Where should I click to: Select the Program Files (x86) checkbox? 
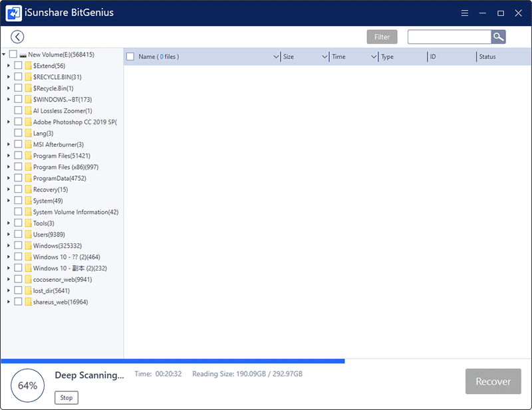pyautogui.click(x=18, y=167)
